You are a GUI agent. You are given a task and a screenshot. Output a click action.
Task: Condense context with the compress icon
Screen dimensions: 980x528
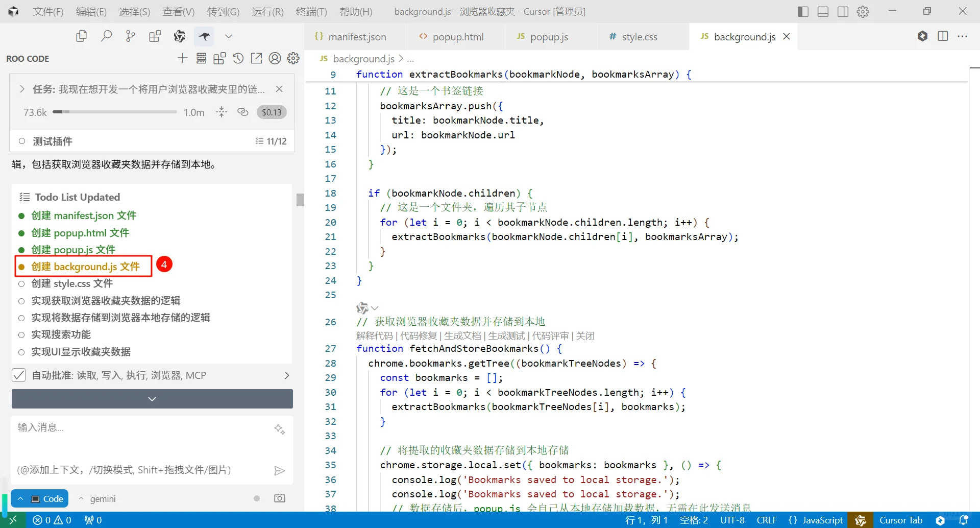[x=222, y=112]
